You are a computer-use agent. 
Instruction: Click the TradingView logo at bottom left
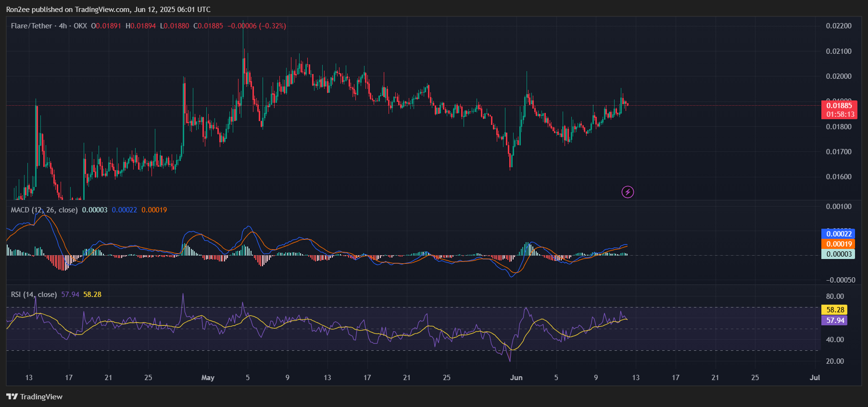point(34,396)
